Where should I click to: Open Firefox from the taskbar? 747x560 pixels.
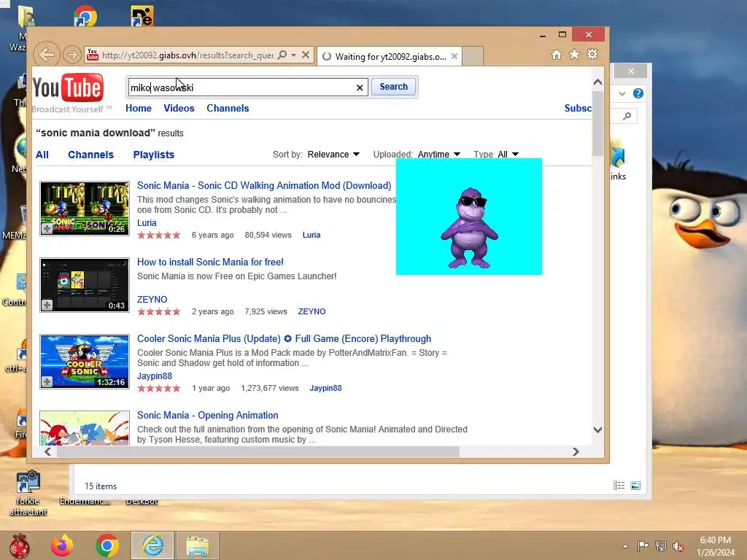click(62, 545)
